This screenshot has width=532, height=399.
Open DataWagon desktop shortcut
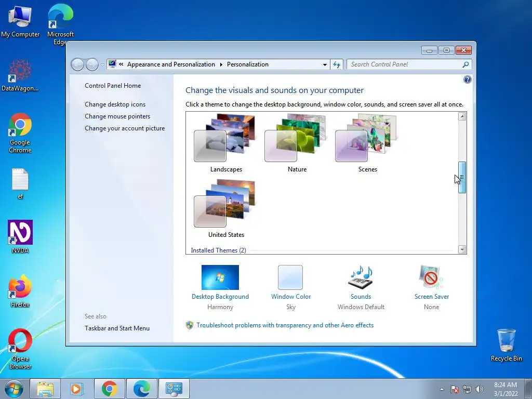20,75
